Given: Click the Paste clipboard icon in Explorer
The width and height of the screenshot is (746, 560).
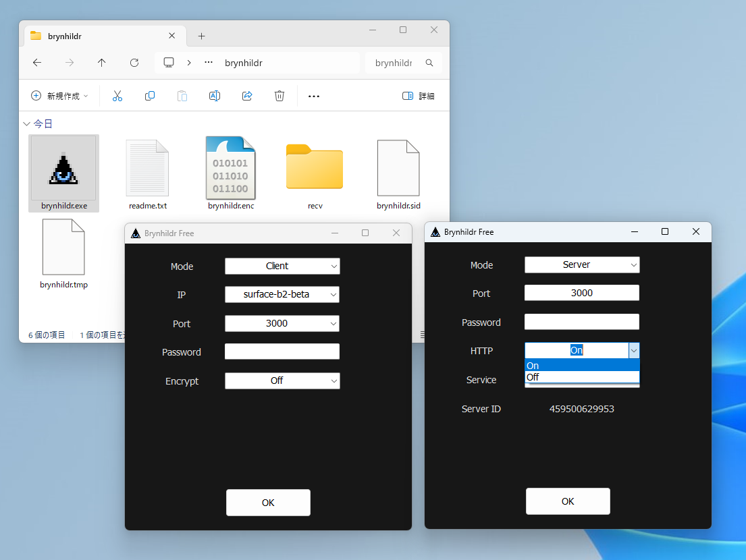Looking at the screenshot, I should (x=182, y=96).
